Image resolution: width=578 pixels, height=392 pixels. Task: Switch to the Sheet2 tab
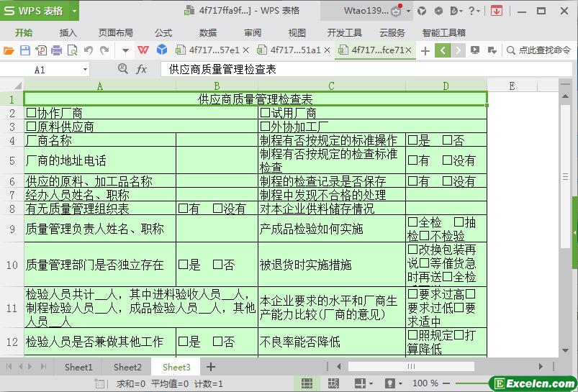coord(127,368)
